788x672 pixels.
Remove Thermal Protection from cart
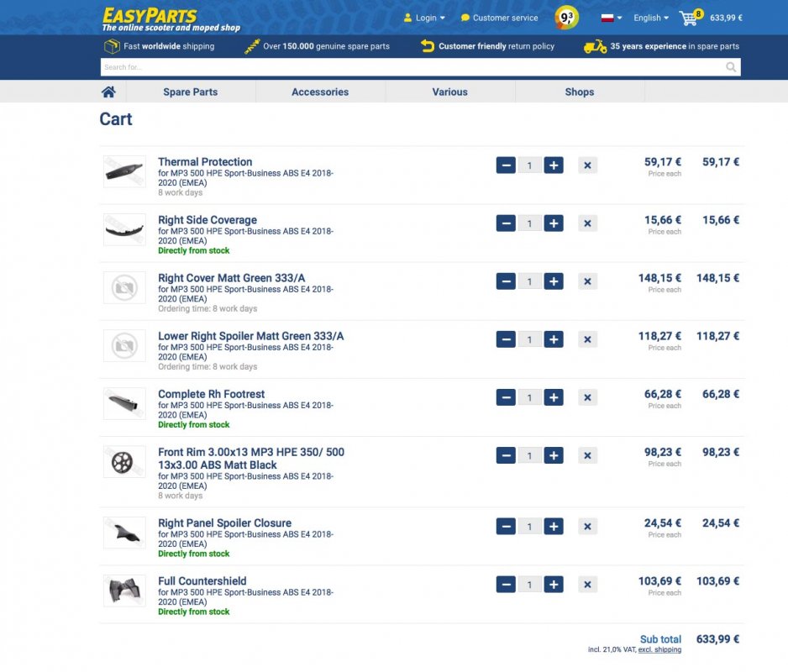(x=587, y=165)
